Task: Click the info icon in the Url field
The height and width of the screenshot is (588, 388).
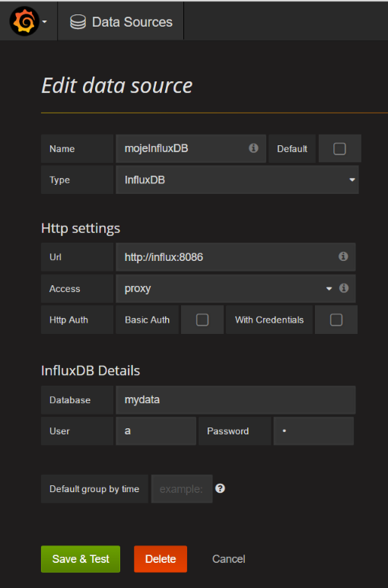Action: pos(343,256)
